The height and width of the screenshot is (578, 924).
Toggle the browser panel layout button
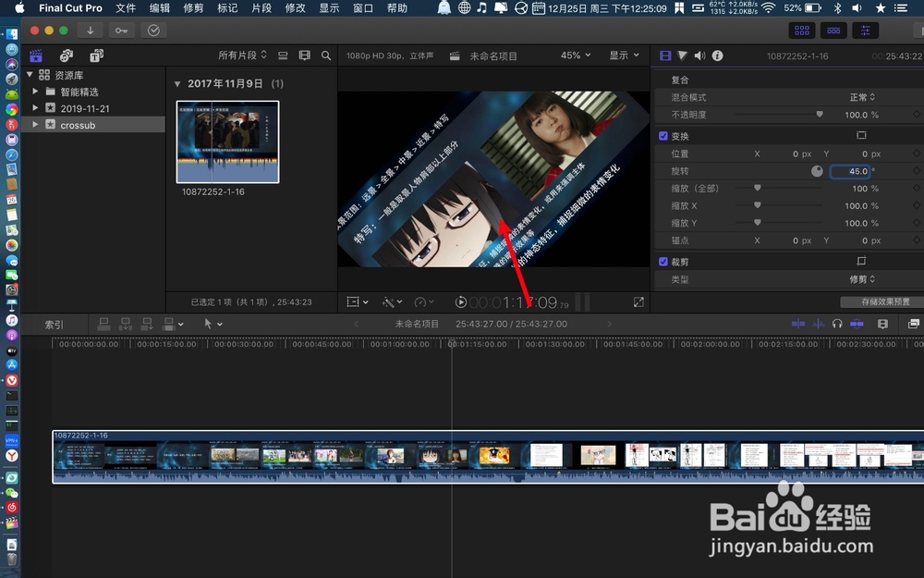tap(801, 31)
